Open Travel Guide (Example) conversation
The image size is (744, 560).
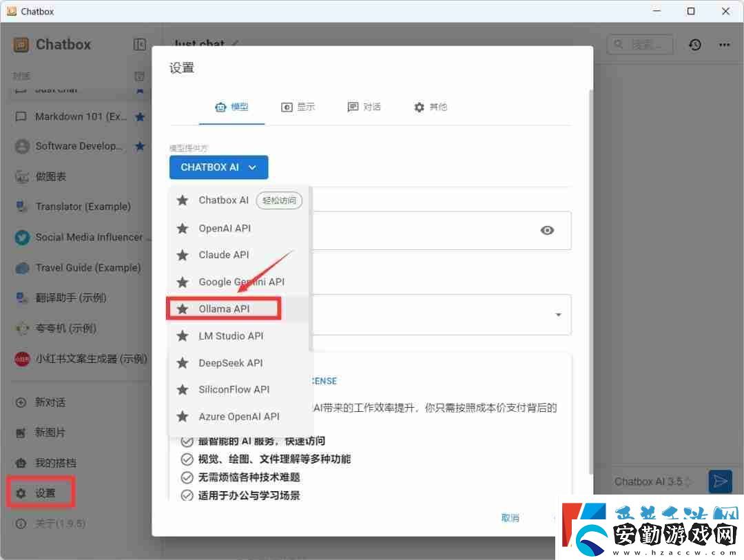80,268
